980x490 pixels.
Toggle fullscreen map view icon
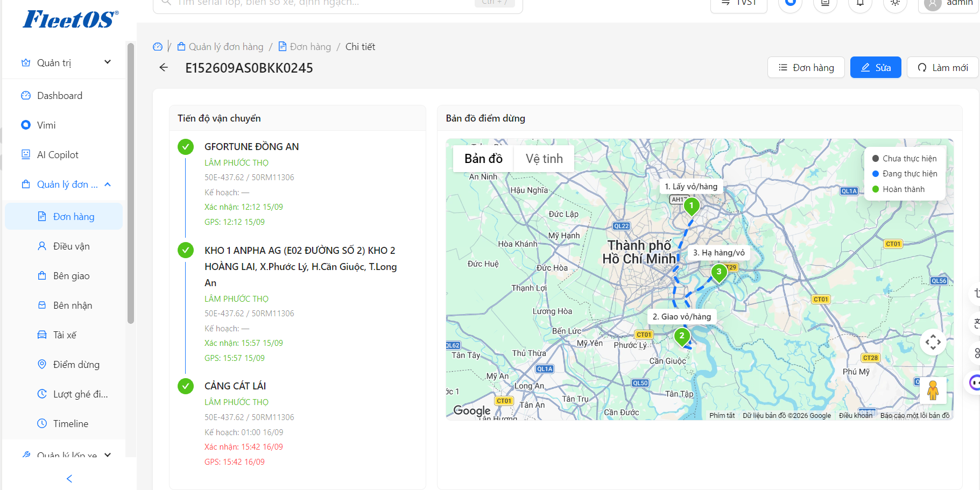[933, 342]
